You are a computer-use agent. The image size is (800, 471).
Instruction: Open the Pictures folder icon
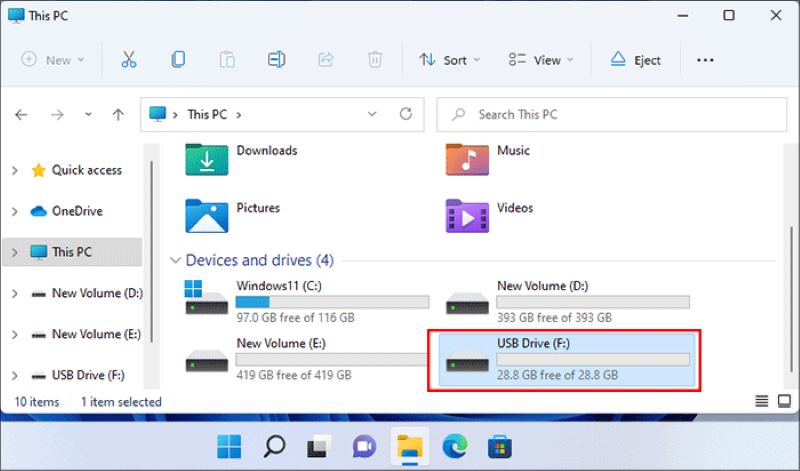click(x=207, y=216)
